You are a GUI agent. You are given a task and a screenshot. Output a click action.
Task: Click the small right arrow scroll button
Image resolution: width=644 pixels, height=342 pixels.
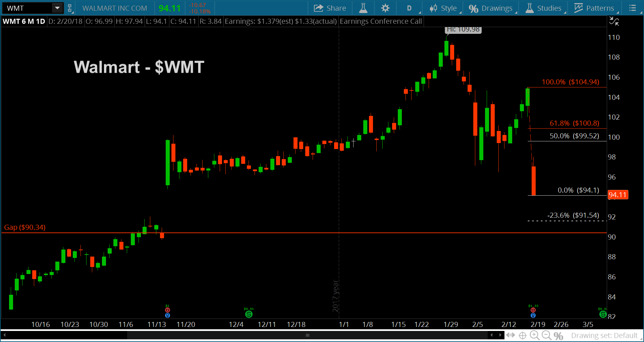[x=500, y=335]
